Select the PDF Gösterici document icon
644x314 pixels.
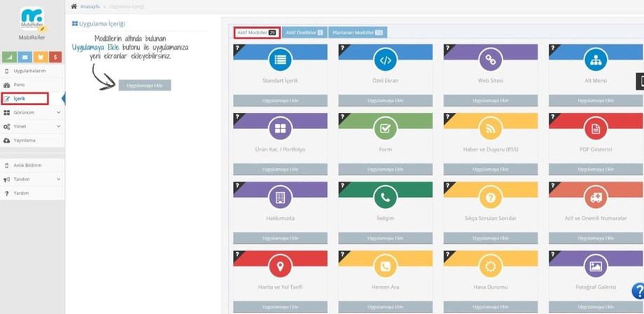click(596, 129)
